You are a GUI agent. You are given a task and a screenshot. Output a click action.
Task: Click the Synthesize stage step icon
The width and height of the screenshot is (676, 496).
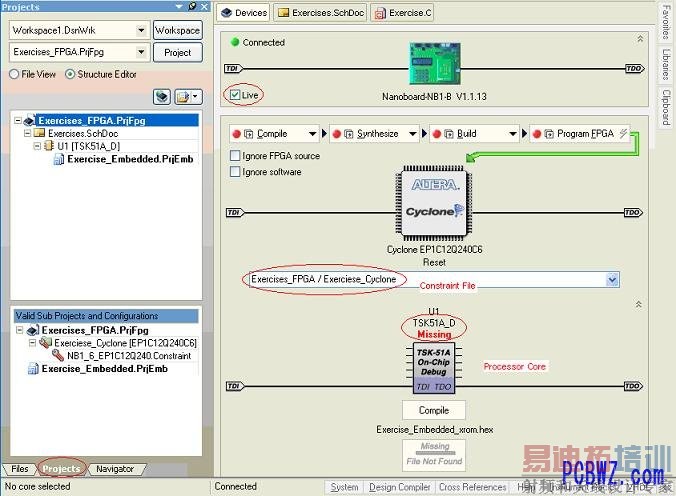coord(349,134)
